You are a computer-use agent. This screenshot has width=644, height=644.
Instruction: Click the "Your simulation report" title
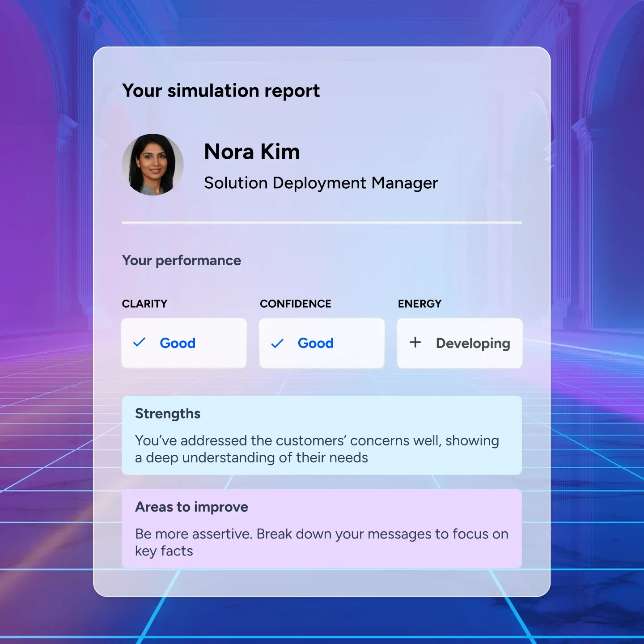(x=221, y=91)
